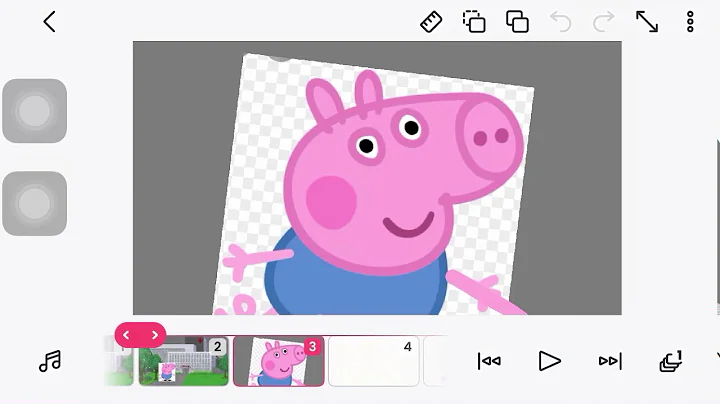Open the layers panel icon
Screen dimensions: 720x404
(671, 361)
